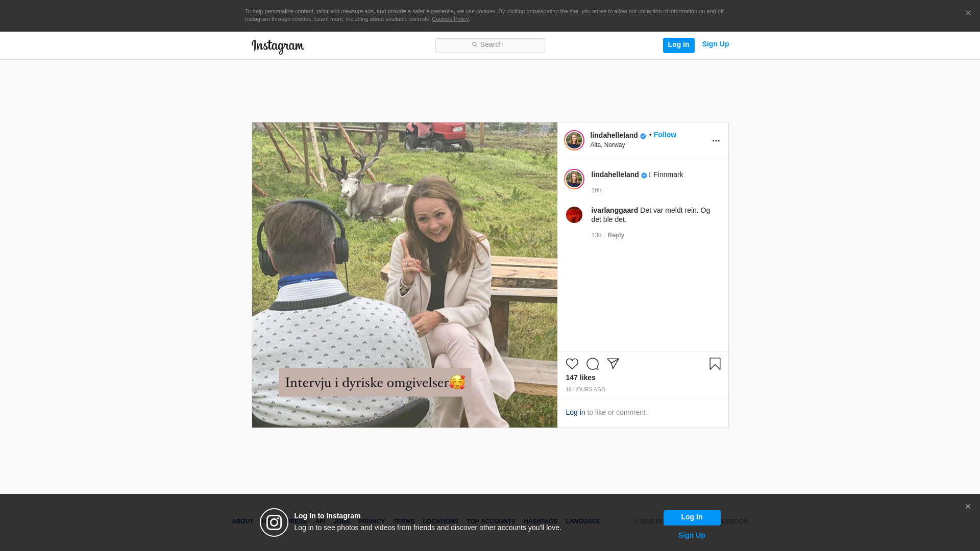This screenshot has width=980, height=551.
Task: Click 13h comment timestamp
Action: pyautogui.click(x=596, y=235)
